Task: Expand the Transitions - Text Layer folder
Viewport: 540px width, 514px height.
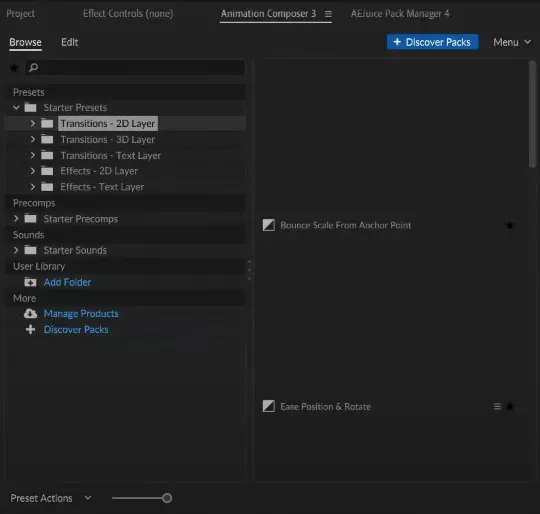Action: pyautogui.click(x=33, y=155)
